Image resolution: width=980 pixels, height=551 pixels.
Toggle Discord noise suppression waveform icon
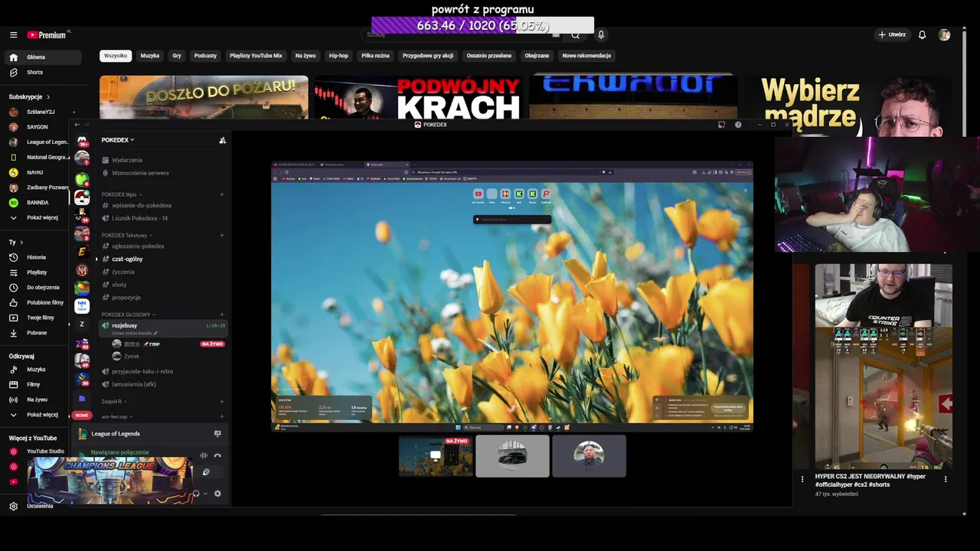[204, 455]
